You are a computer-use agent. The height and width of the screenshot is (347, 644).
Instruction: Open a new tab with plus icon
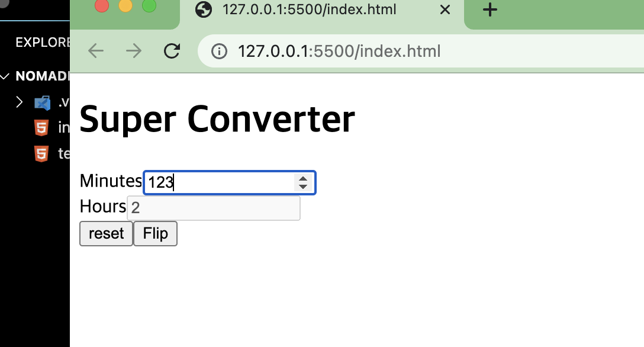490,9
